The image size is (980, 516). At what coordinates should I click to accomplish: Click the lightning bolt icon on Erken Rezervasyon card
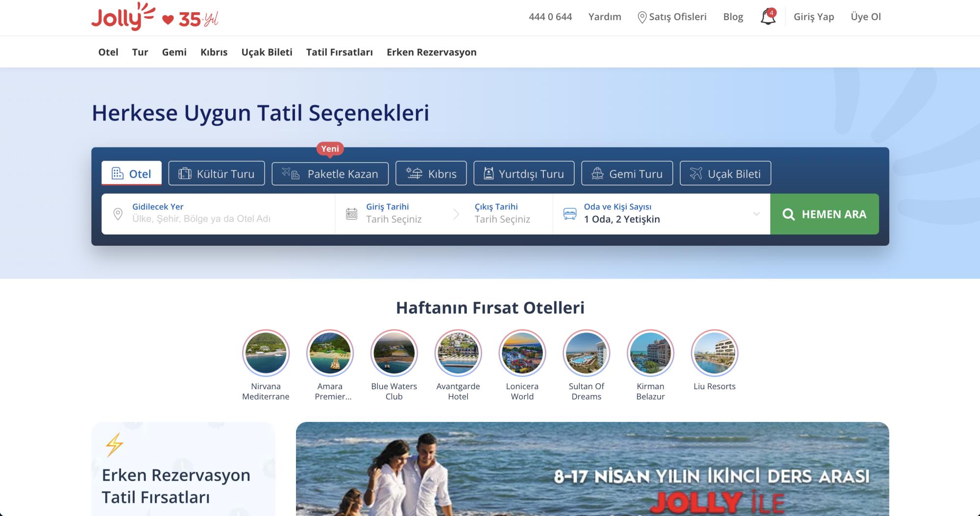point(115,445)
